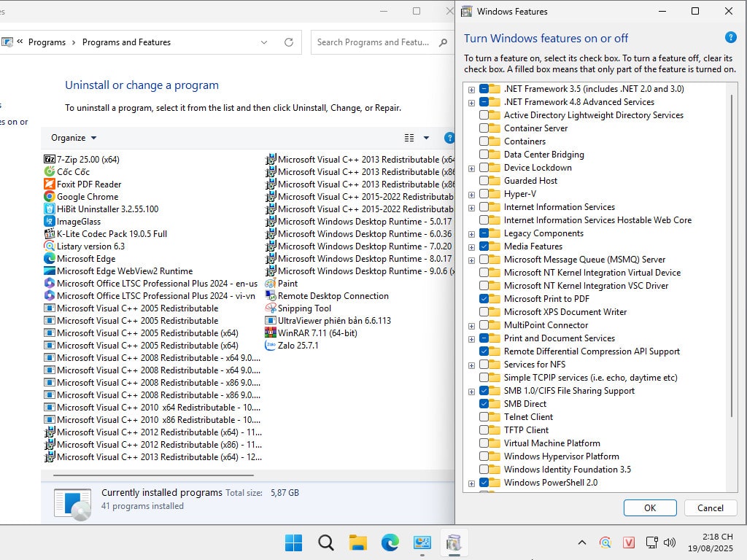
Task: Select the 7-Zip 25.00 program icon
Action: coord(49,159)
